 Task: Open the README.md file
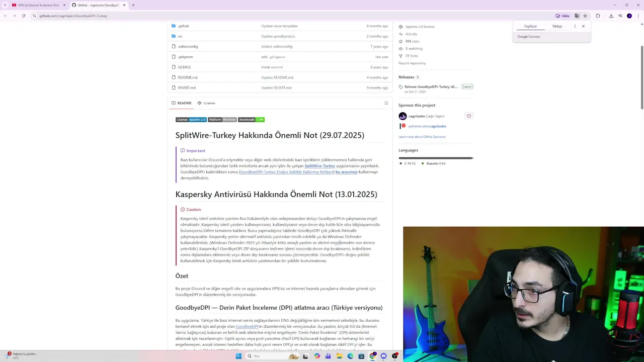(x=188, y=77)
